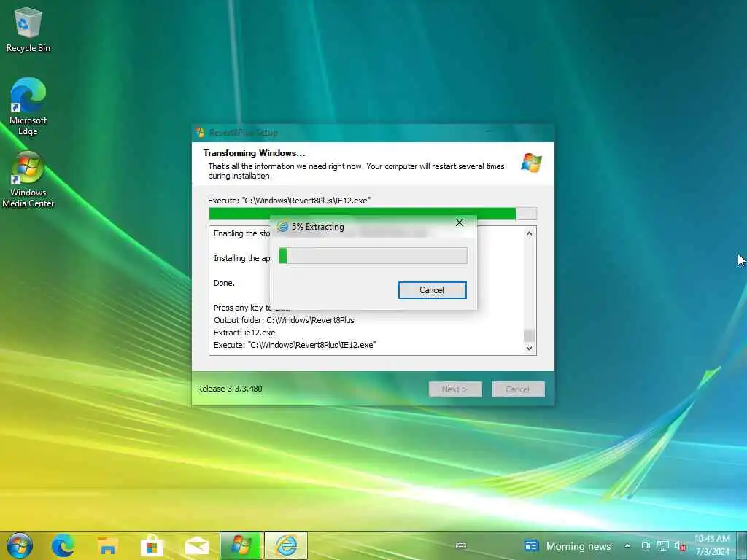
Task: Click the disabled Next > button
Action: click(x=455, y=389)
